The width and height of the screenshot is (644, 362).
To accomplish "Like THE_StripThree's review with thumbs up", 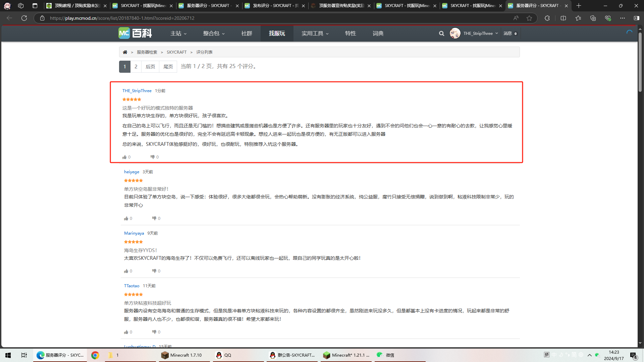I will coord(124,157).
